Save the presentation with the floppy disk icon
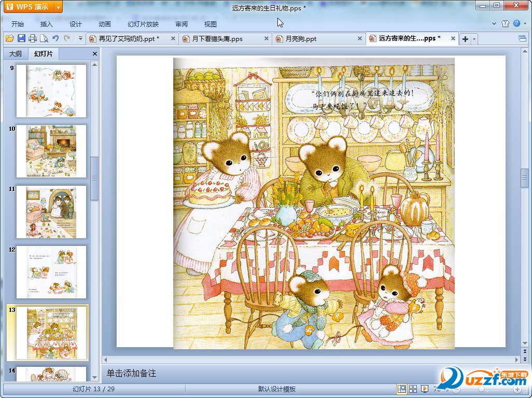This screenshot has height=398, width=532. tap(21, 38)
